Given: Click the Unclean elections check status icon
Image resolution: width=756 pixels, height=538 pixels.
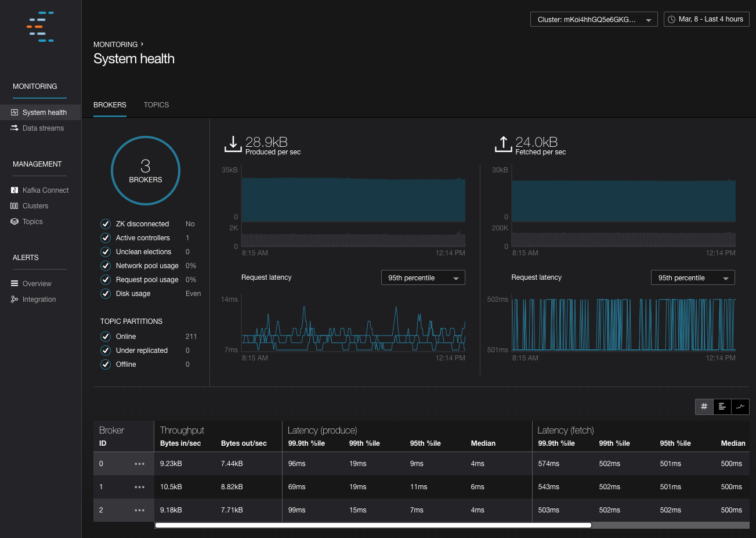Looking at the screenshot, I should (x=106, y=252).
